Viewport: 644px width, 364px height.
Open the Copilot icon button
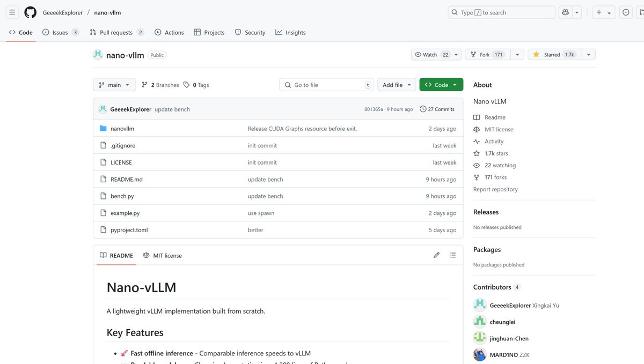click(x=565, y=12)
